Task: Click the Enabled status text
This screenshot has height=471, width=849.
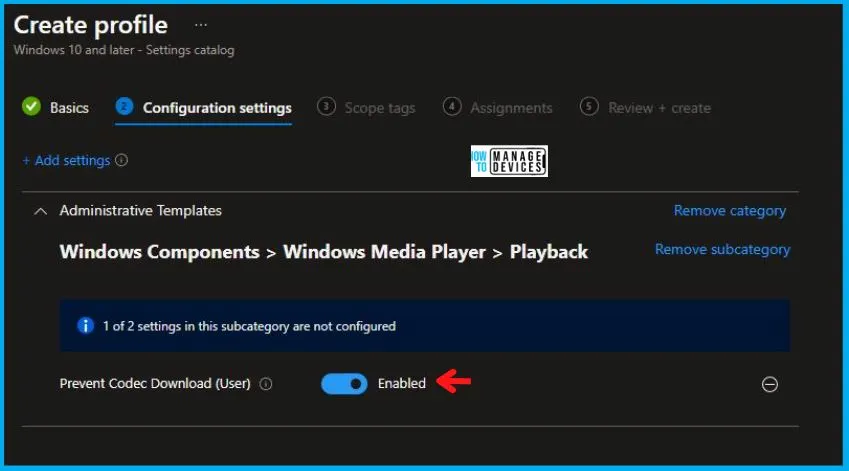Action: pos(402,383)
